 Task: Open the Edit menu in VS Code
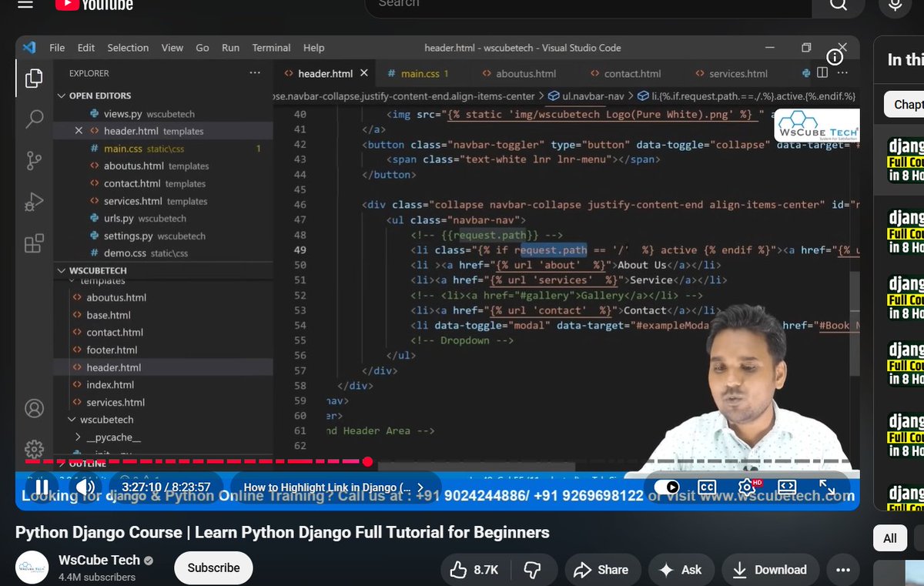[86, 48]
